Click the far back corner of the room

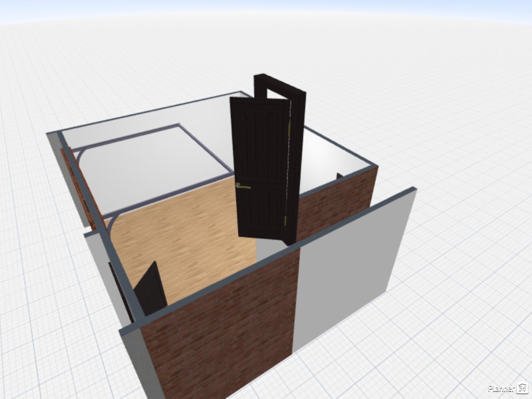pyautogui.click(x=241, y=93)
